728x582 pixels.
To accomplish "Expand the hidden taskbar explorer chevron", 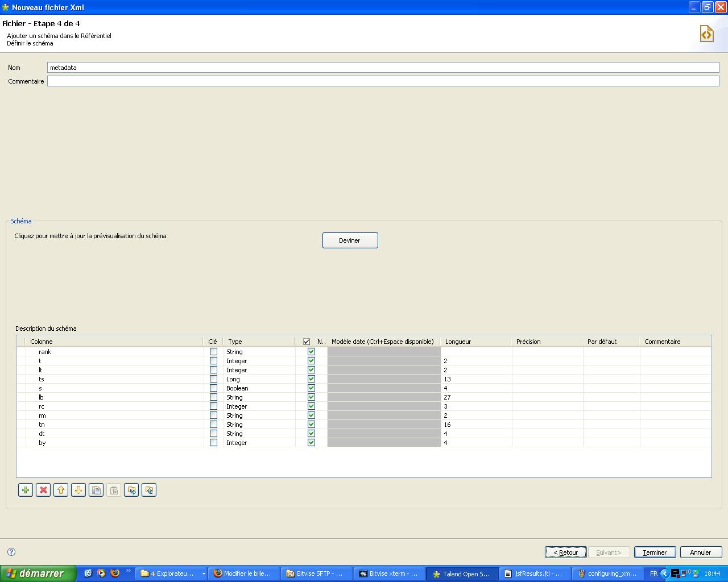I will [204, 573].
